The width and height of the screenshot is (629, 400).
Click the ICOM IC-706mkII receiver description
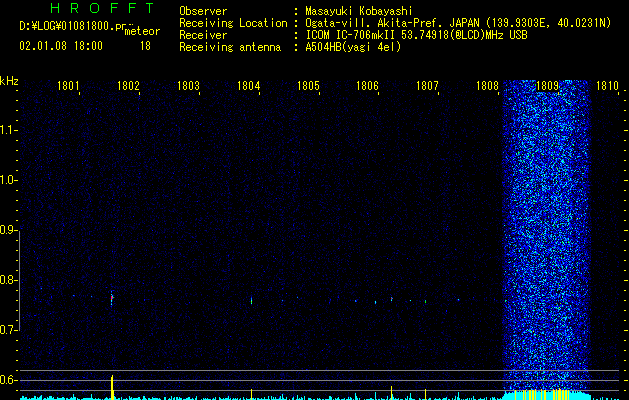(416, 35)
